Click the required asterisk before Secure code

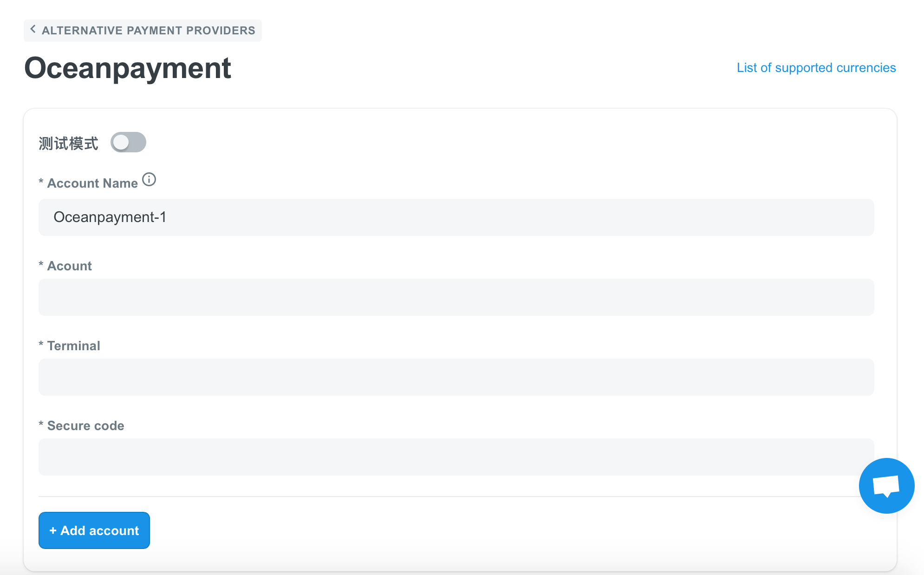click(x=41, y=425)
